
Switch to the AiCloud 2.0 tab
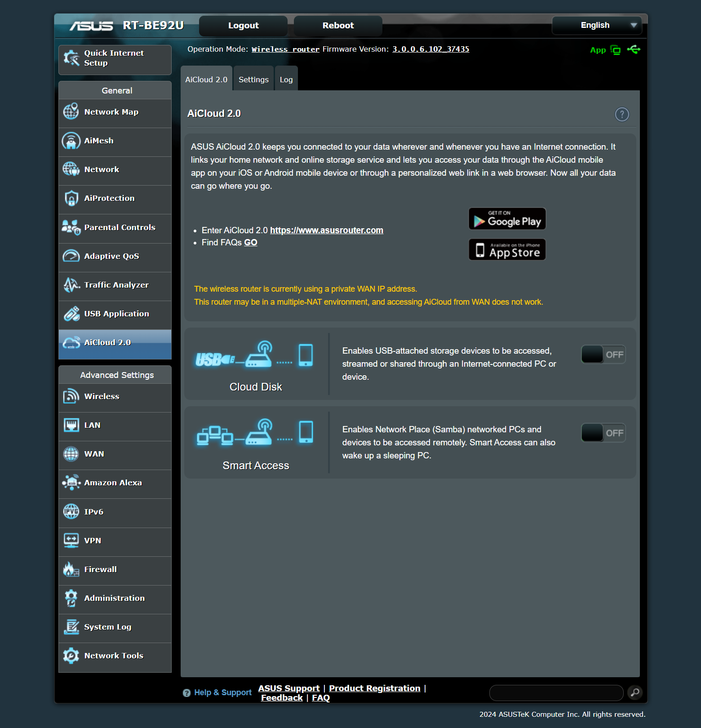[x=206, y=79]
